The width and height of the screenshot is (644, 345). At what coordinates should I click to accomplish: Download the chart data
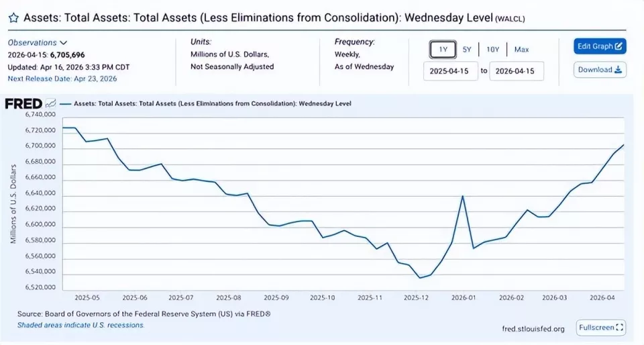(600, 70)
